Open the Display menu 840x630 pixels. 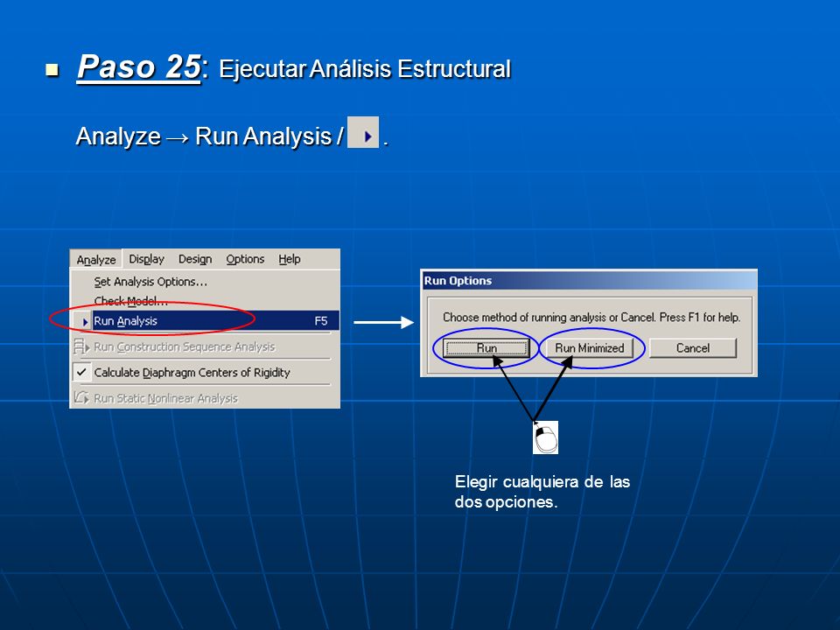pos(146,259)
